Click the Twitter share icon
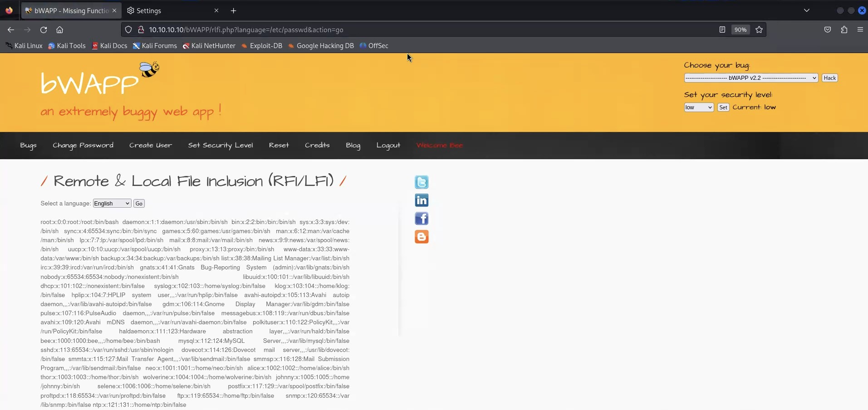Screen dimensions: 868x410 tap(422, 182)
